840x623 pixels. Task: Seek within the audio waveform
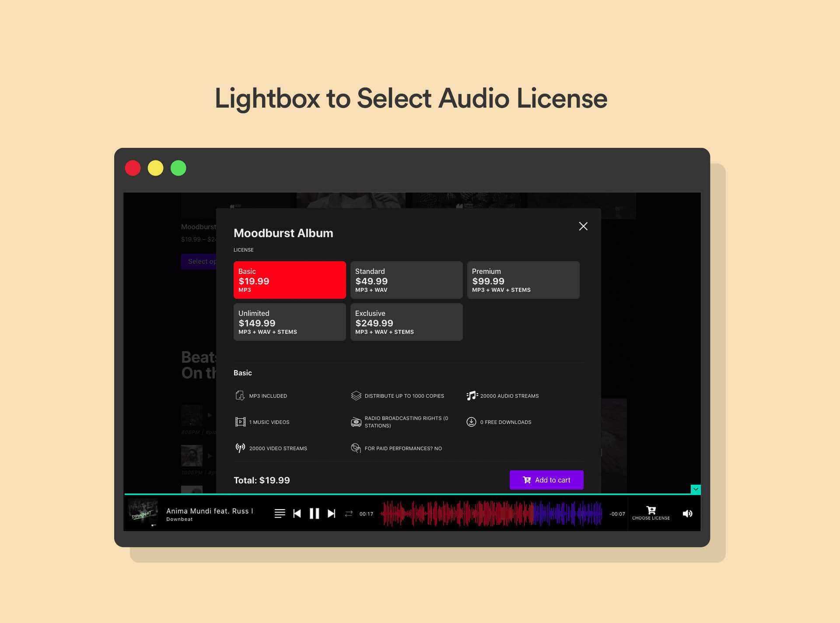[492, 514]
